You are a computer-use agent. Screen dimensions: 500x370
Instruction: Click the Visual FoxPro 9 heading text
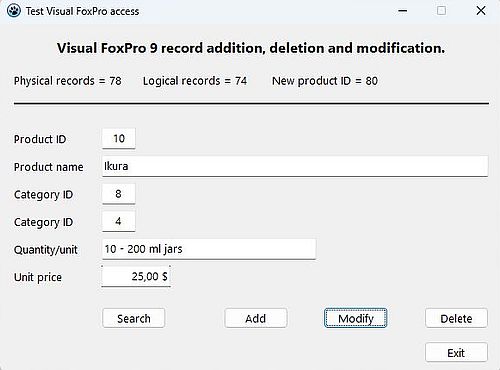click(x=251, y=48)
